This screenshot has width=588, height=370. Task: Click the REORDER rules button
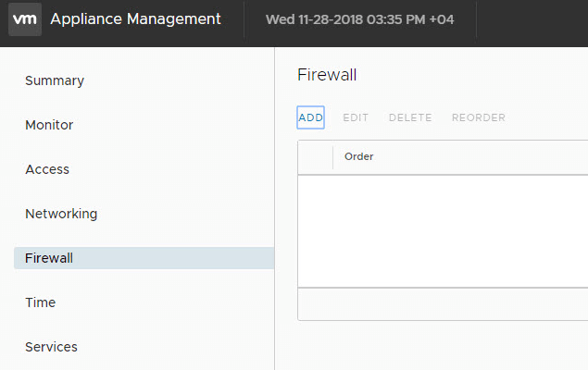click(x=479, y=117)
